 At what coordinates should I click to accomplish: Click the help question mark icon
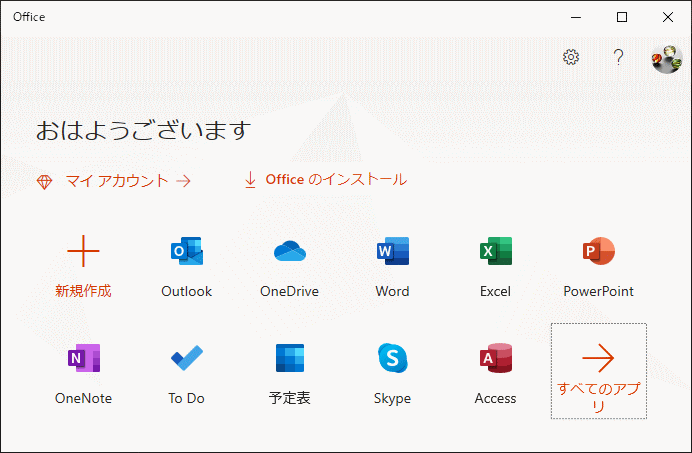click(x=619, y=57)
